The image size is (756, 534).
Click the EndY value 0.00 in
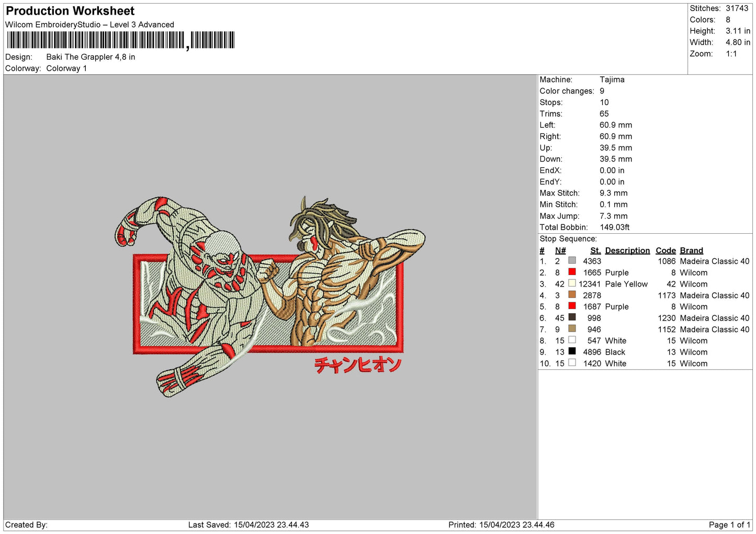[x=612, y=182]
